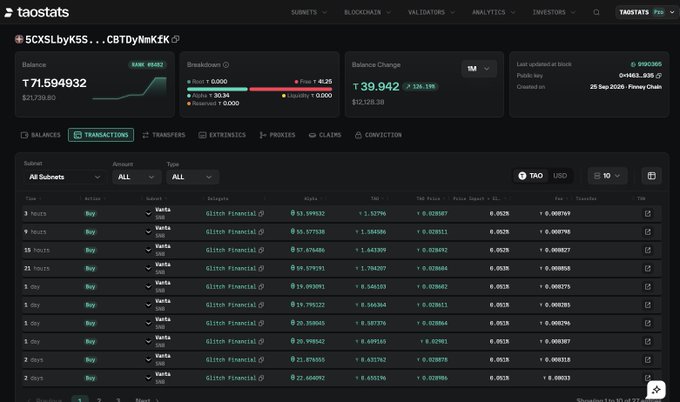Sort the table by the Alpha column
The height and width of the screenshot is (402, 680).
pos(313,199)
